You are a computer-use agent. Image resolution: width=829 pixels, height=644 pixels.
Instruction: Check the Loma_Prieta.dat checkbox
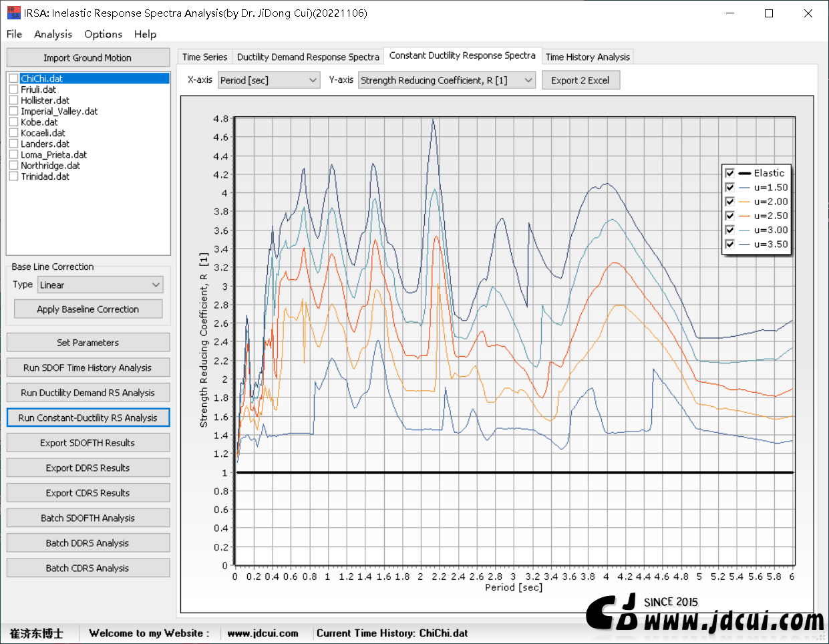(x=13, y=155)
